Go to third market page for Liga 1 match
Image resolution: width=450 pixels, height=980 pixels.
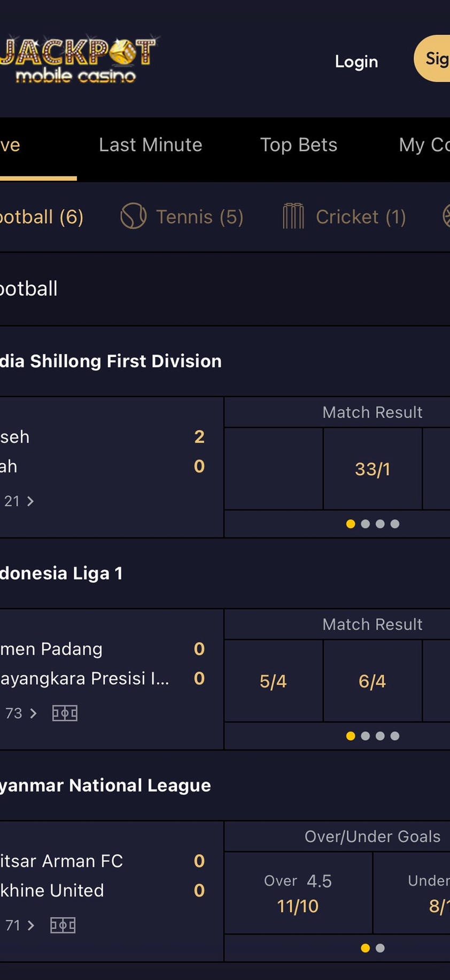pos(380,736)
